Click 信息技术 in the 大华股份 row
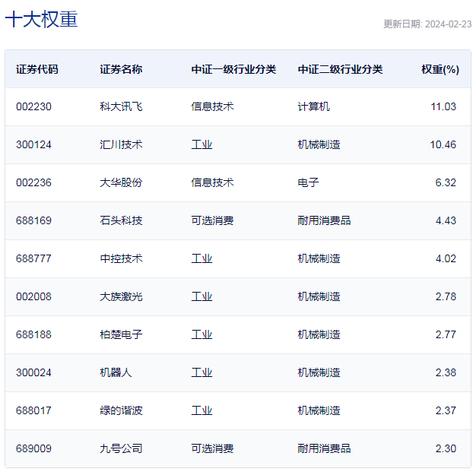Viewport: 476px width, 475px height. click(x=212, y=182)
